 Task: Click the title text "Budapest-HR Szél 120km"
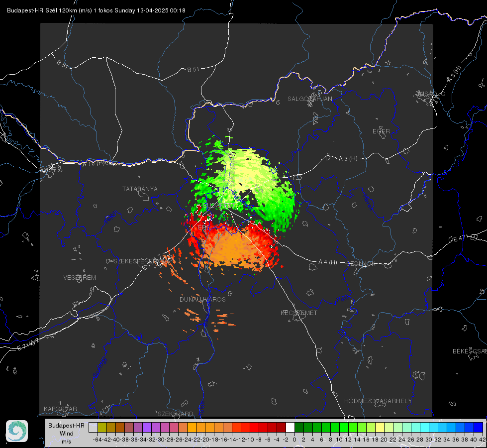tap(42, 10)
